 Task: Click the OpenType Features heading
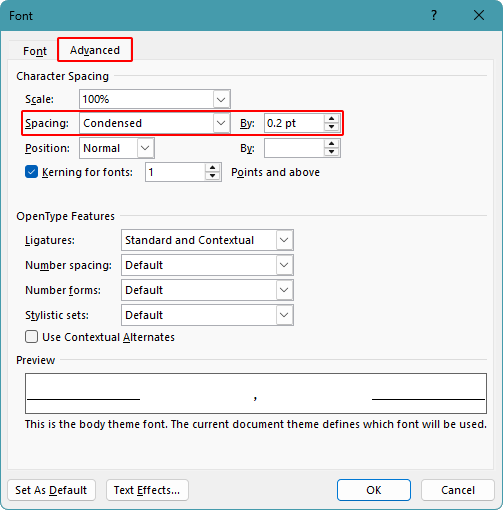pyautogui.click(x=65, y=216)
